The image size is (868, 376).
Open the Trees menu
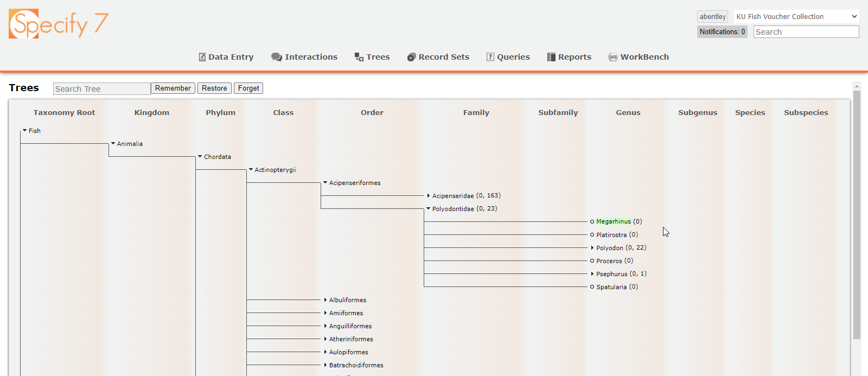[x=372, y=57]
